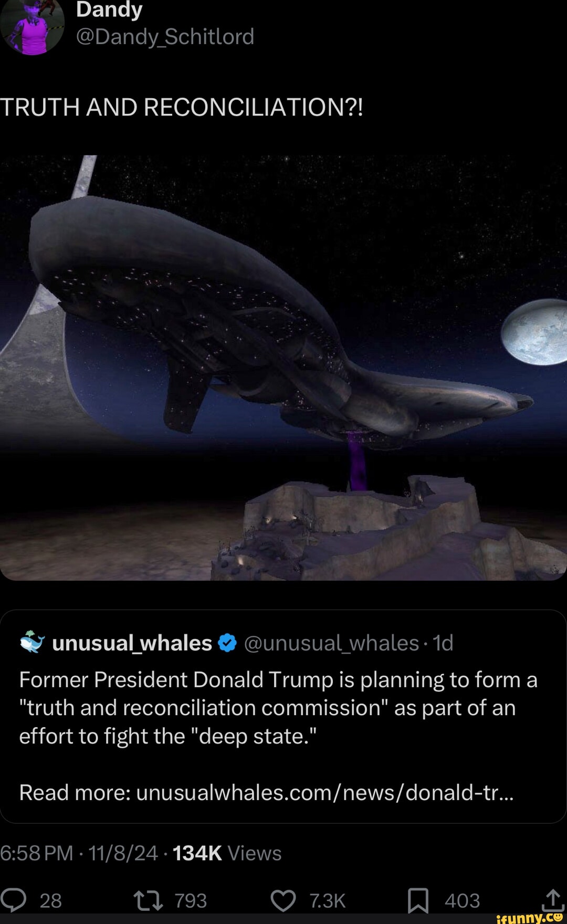Open the @unusual_whales handle
The image size is (567, 924).
pyautogui.click(x=331, y=643)
